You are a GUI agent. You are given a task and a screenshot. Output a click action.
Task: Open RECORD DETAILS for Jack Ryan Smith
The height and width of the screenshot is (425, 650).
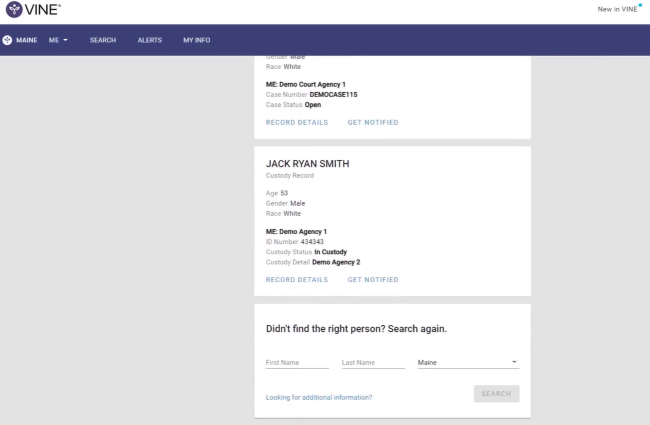click(x=297, y=279)
